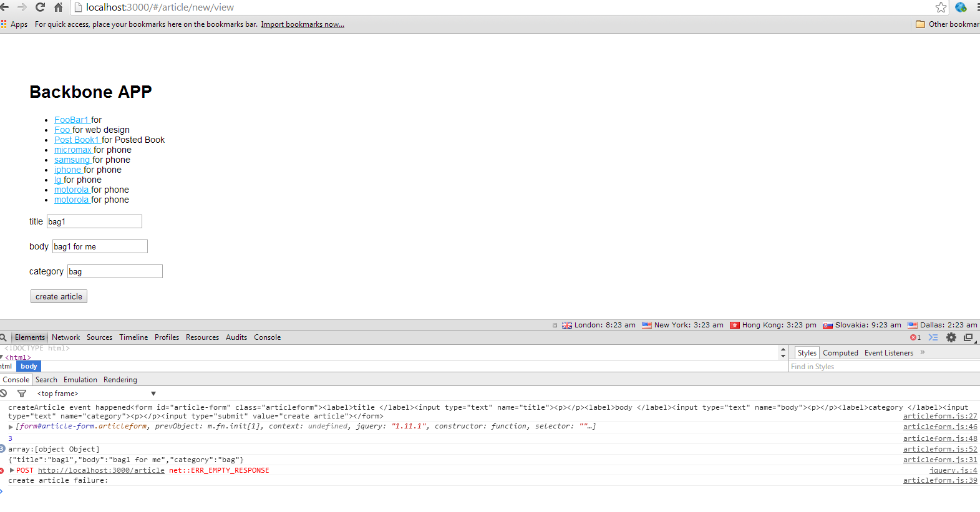Open the Other bookmarks folder
The image size is (980, 512).
(948, 24)
